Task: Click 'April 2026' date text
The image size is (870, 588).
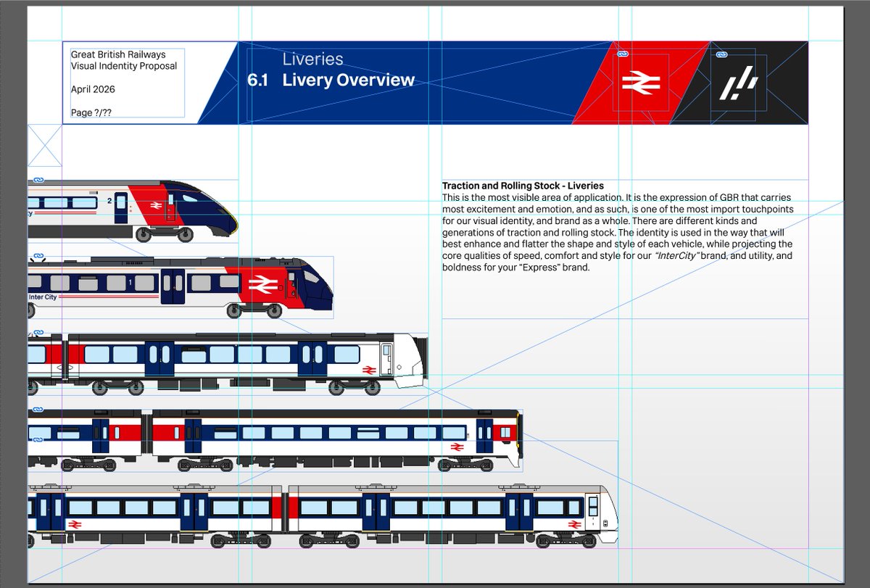Action: pos(93,89)
